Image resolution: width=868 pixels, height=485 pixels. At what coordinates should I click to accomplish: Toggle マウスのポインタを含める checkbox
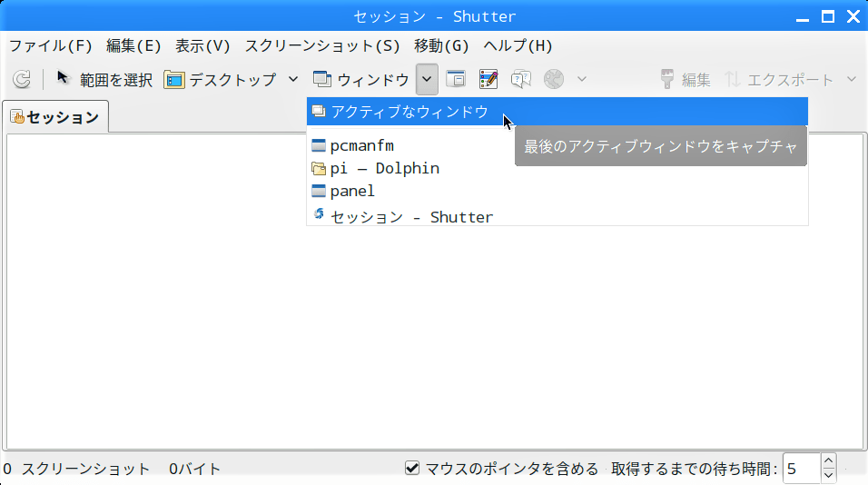click(412, 469)
